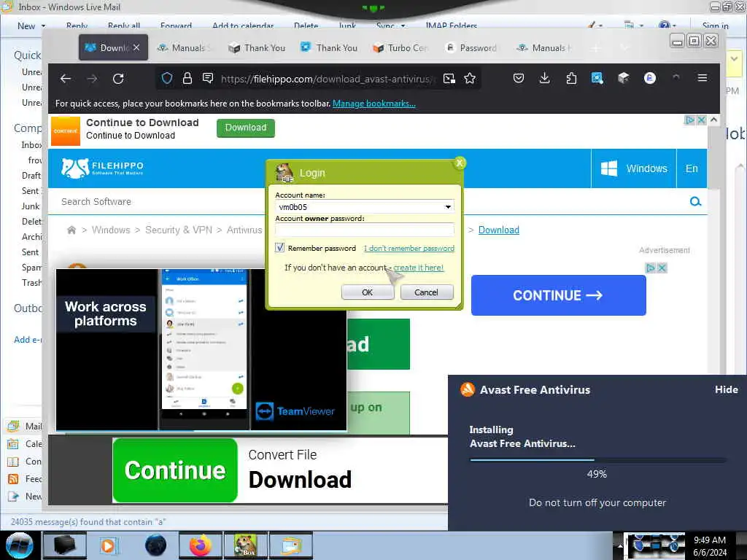Expand the Account name dropdown
The height and width of the screenshot is (560, 747).
pyautogui.click(x=448, y=206)
